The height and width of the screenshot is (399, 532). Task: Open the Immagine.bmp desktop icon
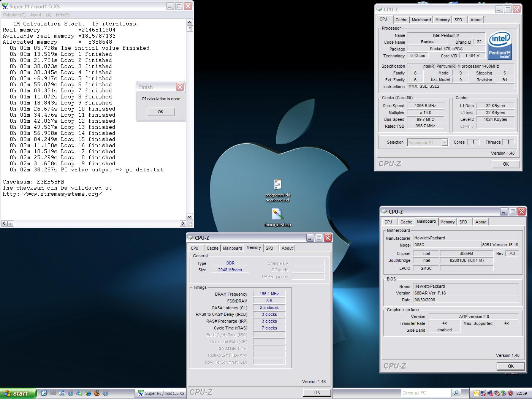coord(277,218)
